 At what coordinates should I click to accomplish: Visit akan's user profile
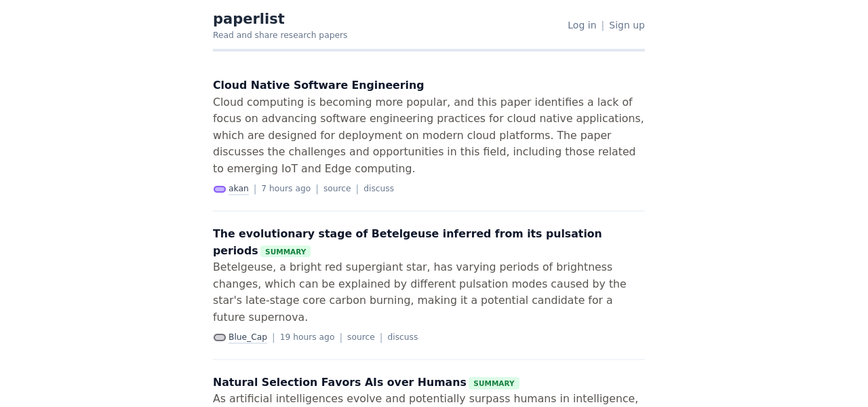point(239,189)
